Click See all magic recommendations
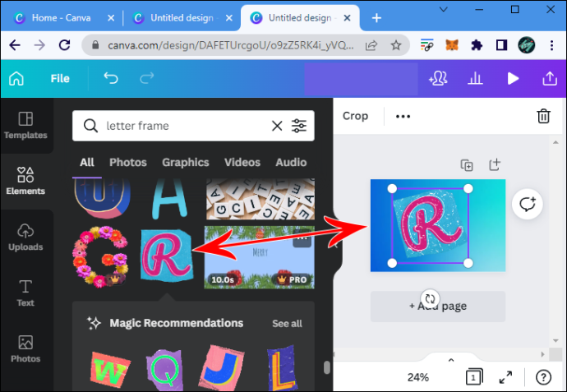 click(287, 323)
